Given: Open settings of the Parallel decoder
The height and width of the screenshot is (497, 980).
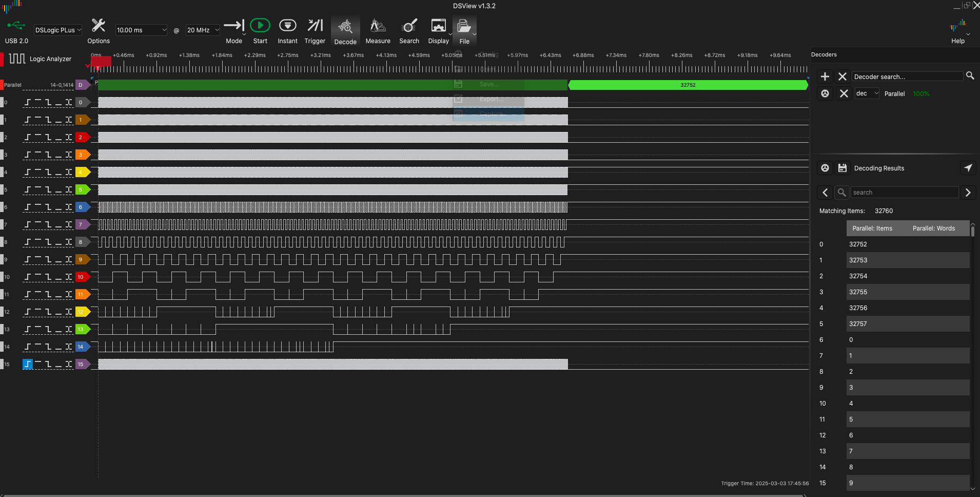Looking at the screenshot, I should tap(825, 93).
